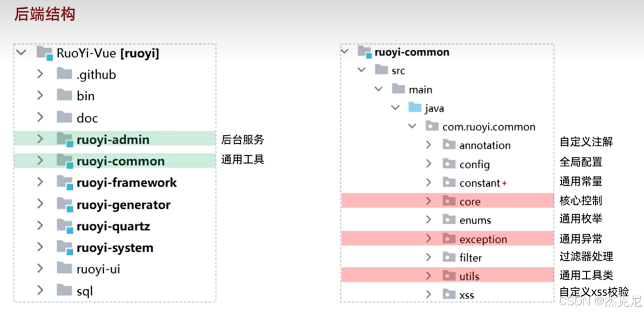This screenshot has height=312, width=644.
Task: Select the config package label
Action: click(475, 165)
